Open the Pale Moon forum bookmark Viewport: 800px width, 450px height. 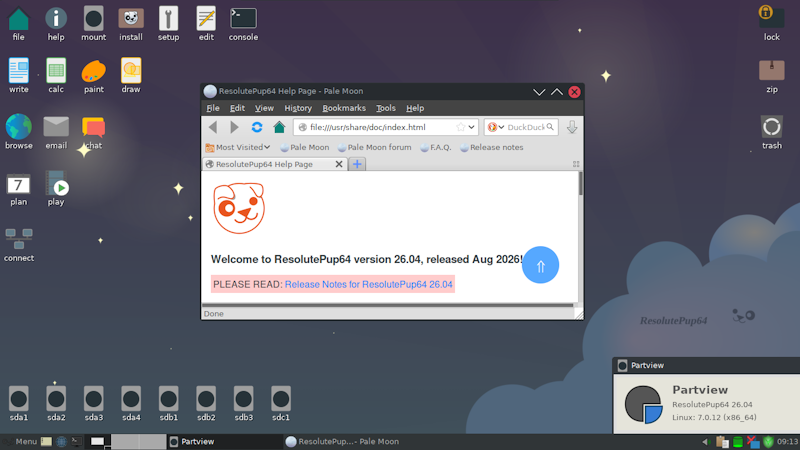pyautogui.click(x=374, y=147)
